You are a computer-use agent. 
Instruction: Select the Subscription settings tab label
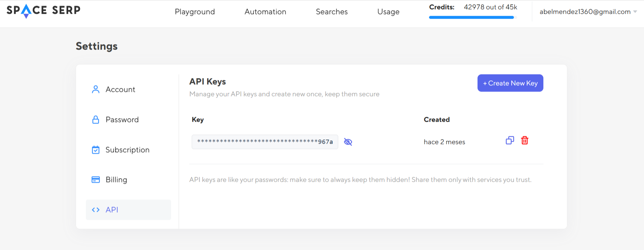(x=127, y=150)
